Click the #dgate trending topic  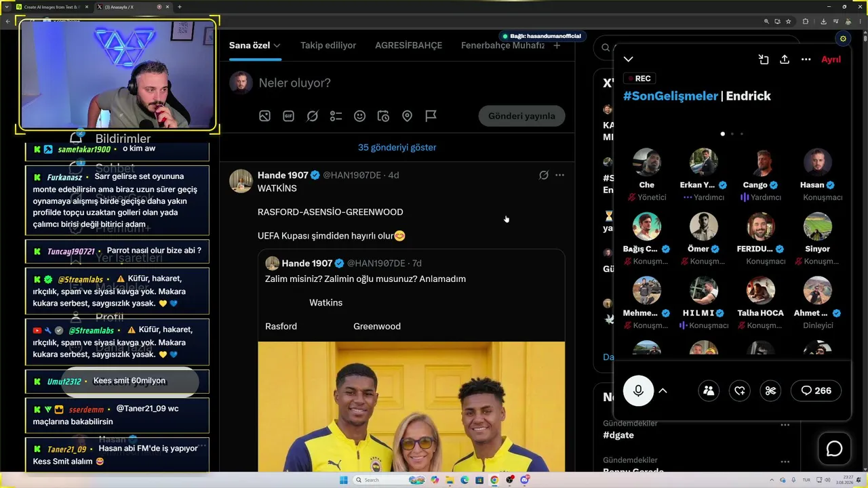click(x=618, y=436)
